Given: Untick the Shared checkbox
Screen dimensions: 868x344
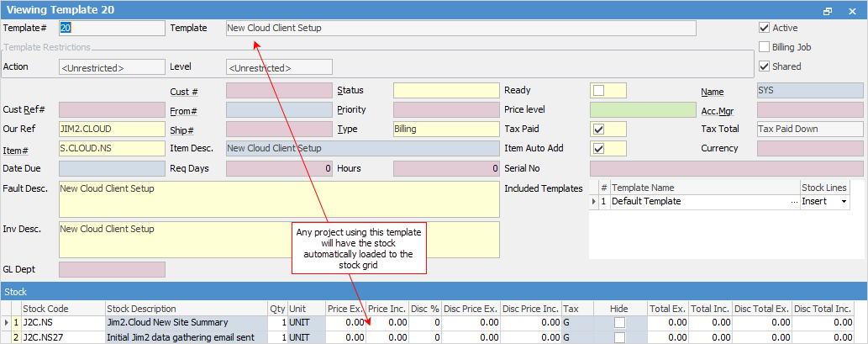Looking at the screenshot, I should tap(764, 66).
